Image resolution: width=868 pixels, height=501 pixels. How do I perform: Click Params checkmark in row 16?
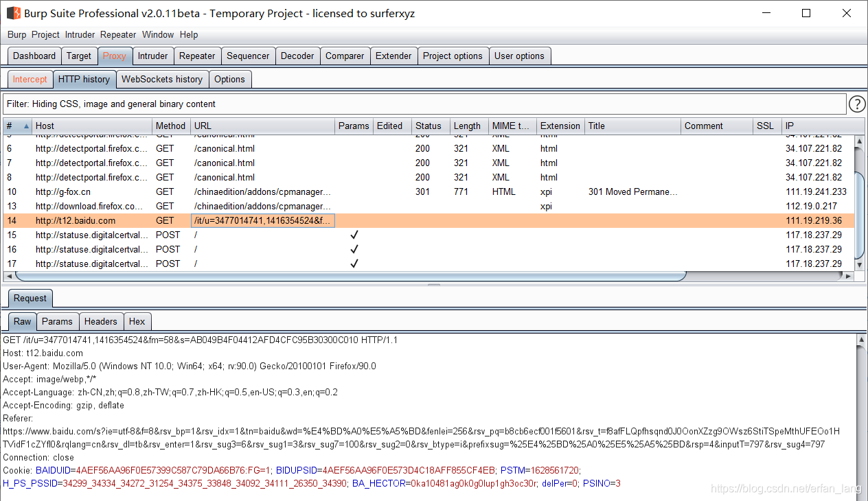click(354, 249)
